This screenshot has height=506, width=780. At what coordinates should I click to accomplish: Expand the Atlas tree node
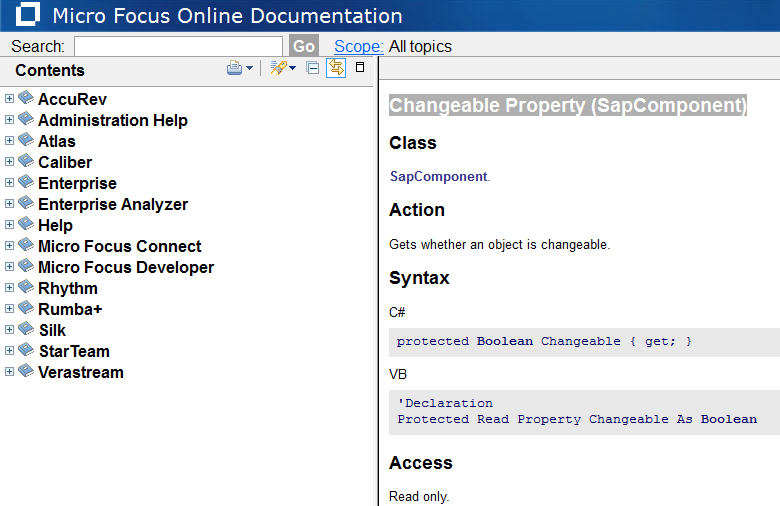9,141
